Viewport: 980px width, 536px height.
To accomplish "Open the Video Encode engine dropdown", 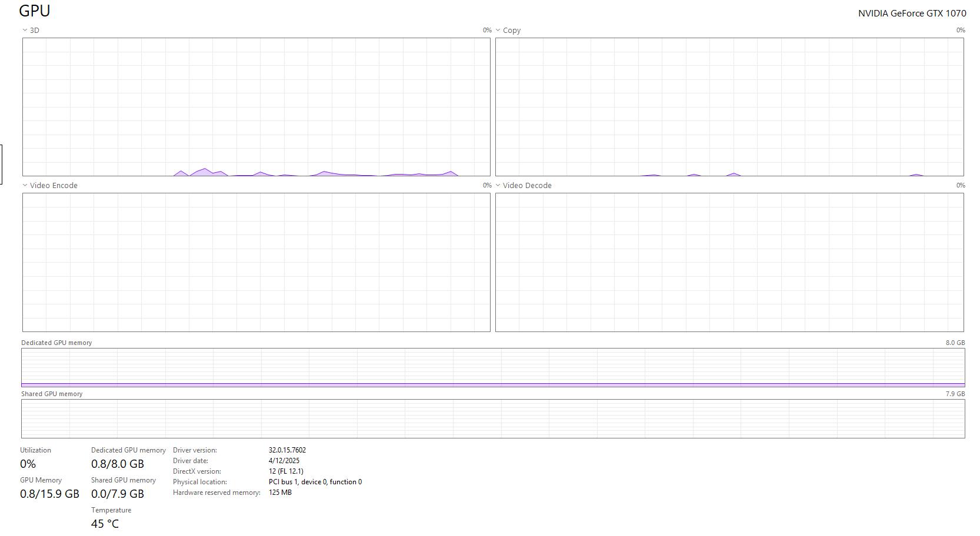I will pyautogui.click(x=25, y=185).
